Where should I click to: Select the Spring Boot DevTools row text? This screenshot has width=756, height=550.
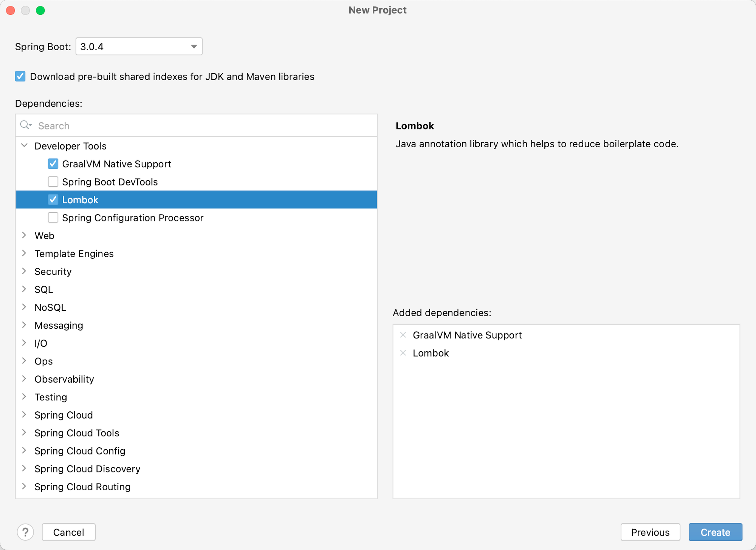(x=110, y=182)
